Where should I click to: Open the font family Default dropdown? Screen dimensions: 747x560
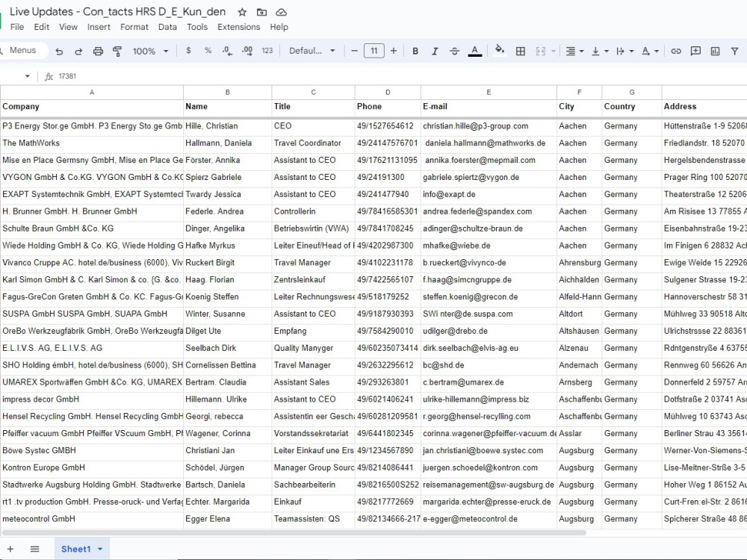point(312,51)
